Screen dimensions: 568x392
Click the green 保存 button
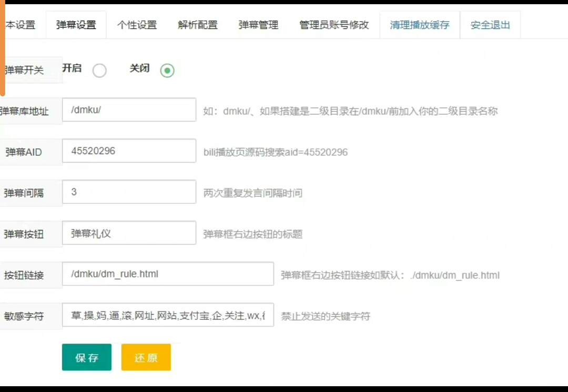coord(87,357)
